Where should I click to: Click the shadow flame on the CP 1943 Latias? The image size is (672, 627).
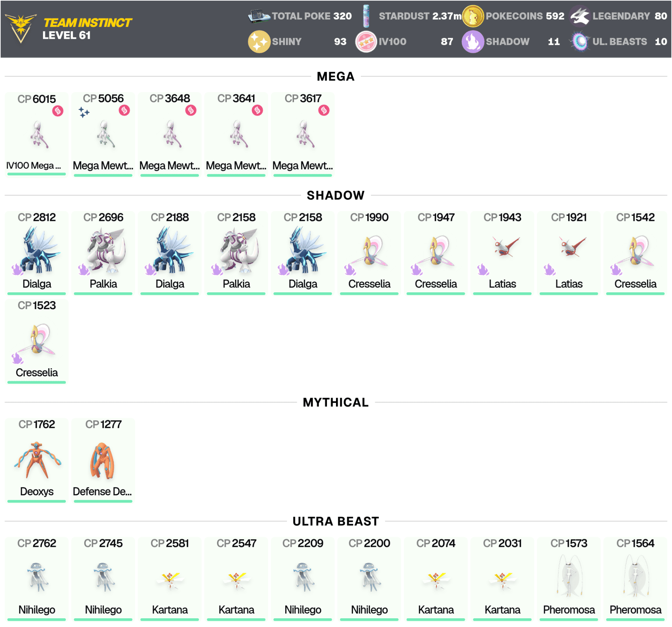483,270
